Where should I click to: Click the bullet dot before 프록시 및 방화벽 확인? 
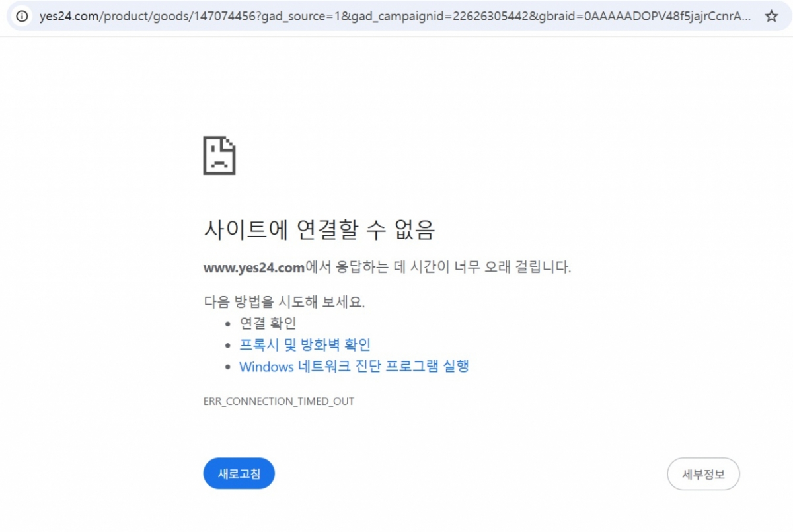tap(227, 346)
